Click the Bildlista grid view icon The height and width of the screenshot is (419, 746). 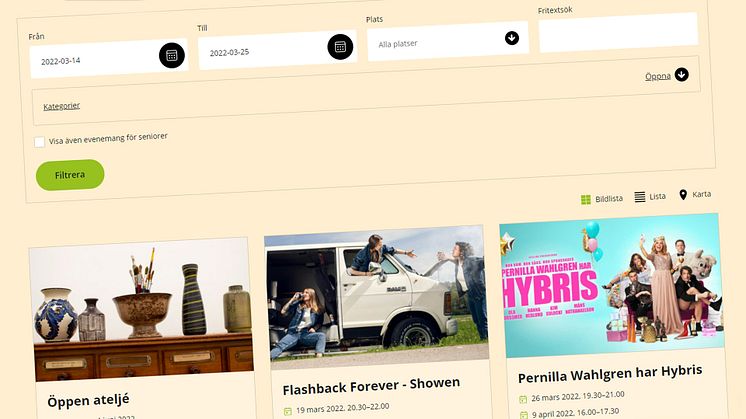(586, 199)
